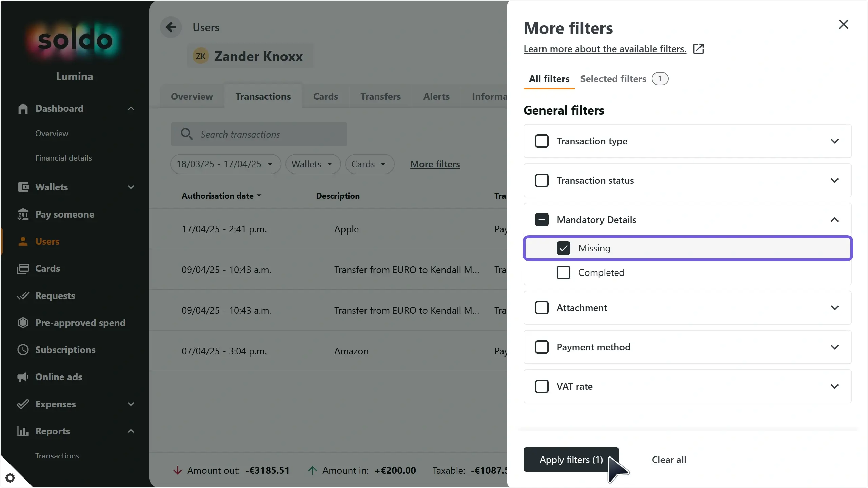Collapse the Dashboard sidebar section chevron
868x488 pixels.
point(131,108)
